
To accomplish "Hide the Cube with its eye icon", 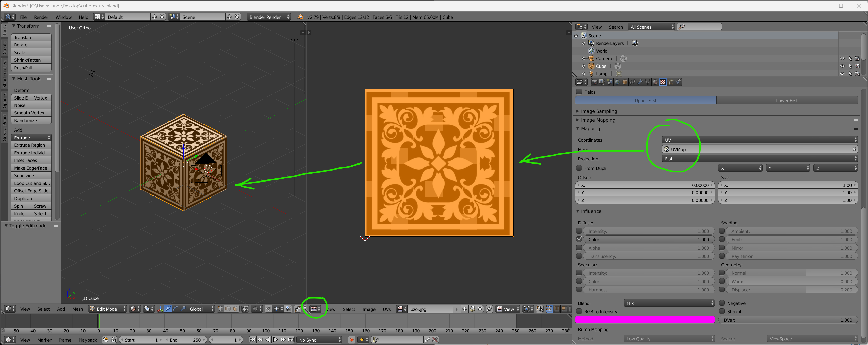I will 842,66.
